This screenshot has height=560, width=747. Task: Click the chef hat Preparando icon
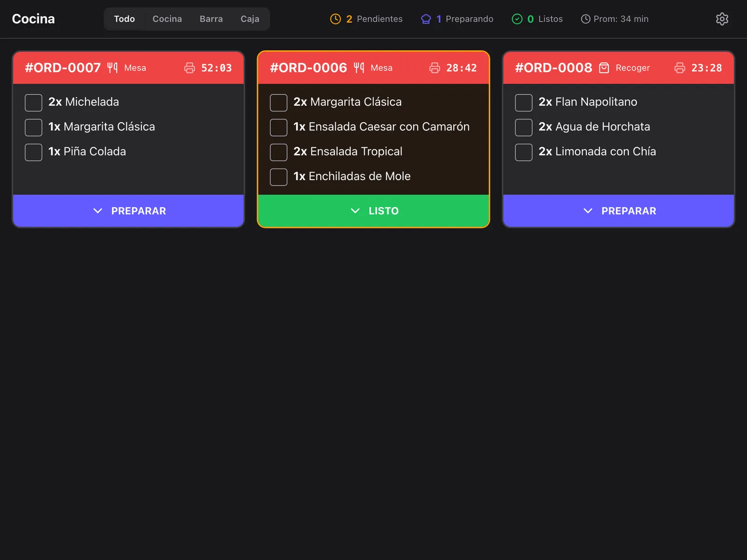tap(426, 19)
